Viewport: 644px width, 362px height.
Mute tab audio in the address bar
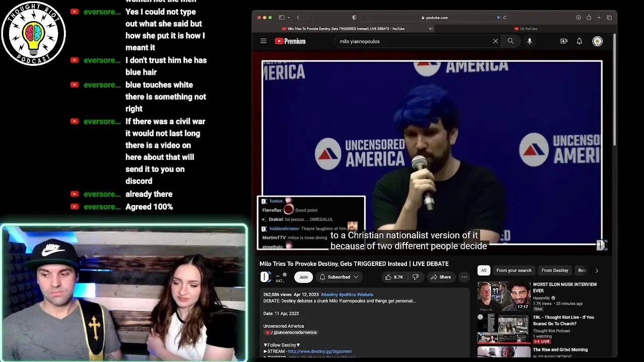click(x=499, y=18)
